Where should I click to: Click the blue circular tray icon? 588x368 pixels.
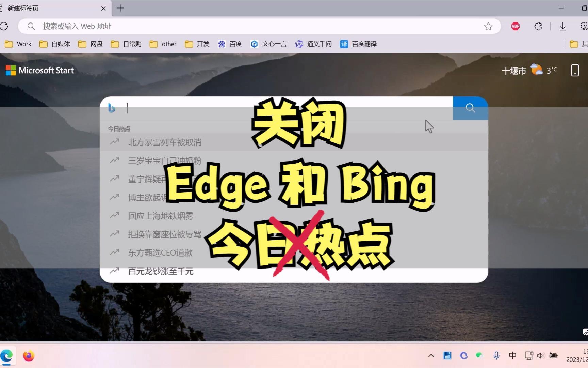tap(464, 356)
